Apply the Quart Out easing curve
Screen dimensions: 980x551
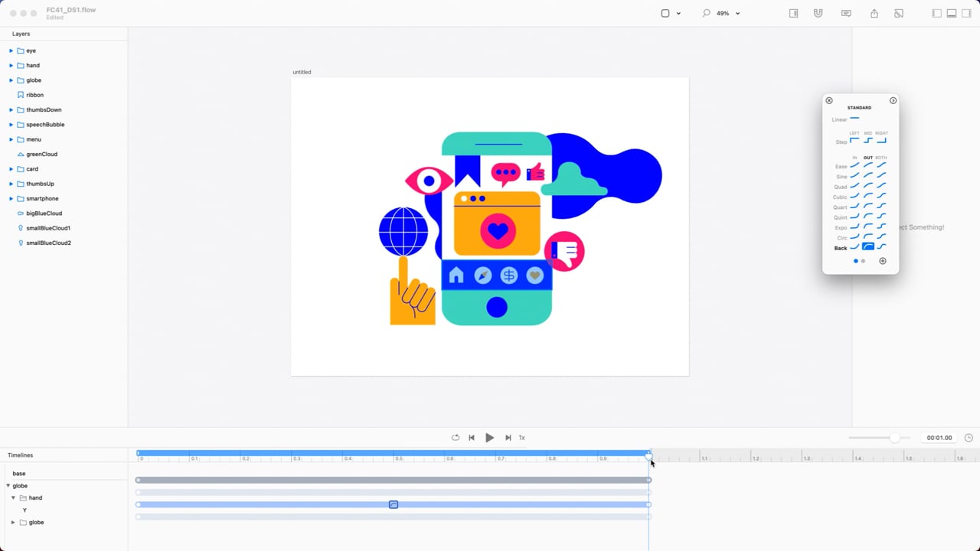pos(868,206)
